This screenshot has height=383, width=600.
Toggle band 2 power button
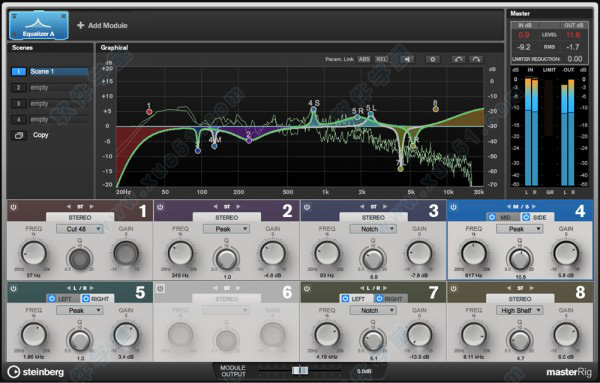click(160, 207)
